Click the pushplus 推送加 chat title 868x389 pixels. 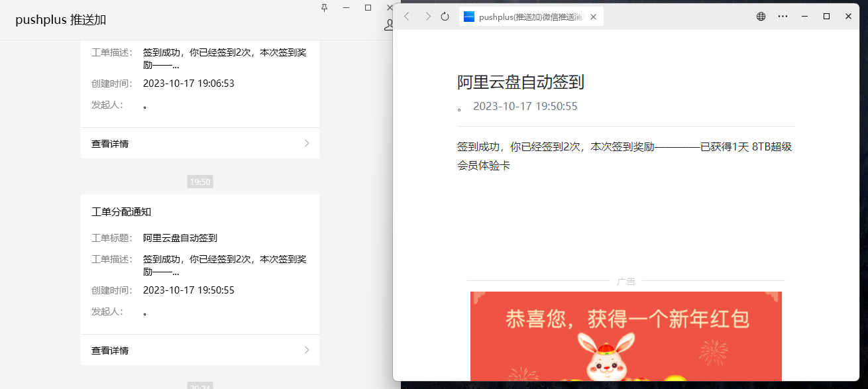(x=61, y=20)
